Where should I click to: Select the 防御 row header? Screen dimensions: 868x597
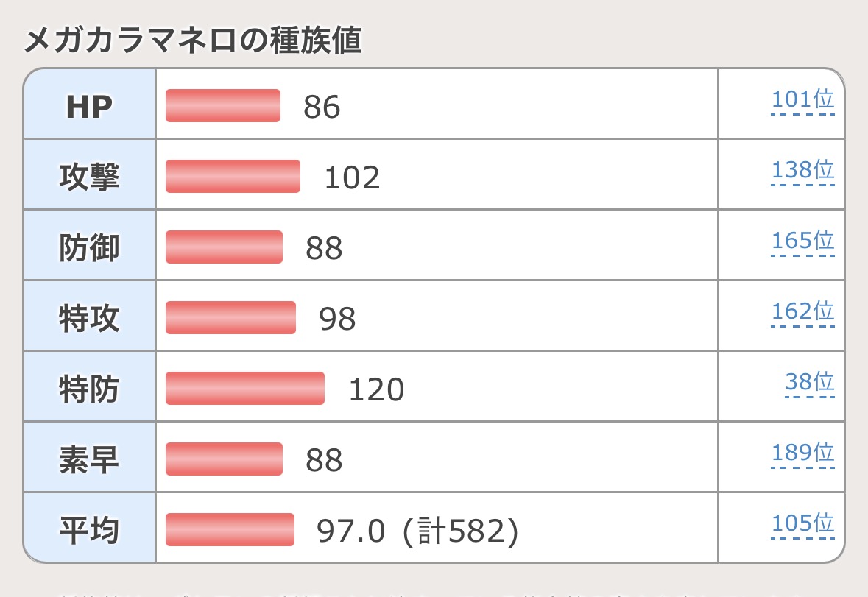pos(89,248)
